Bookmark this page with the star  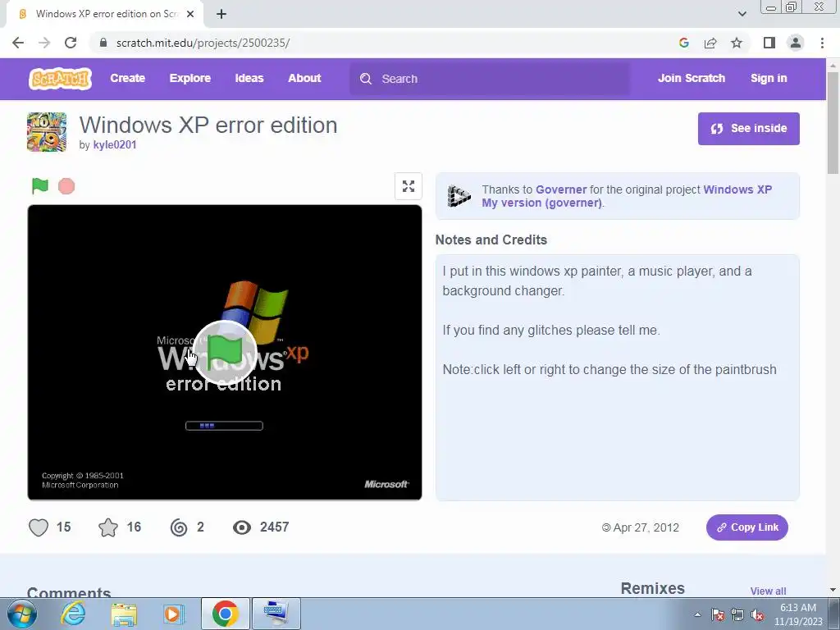(737, 43)
